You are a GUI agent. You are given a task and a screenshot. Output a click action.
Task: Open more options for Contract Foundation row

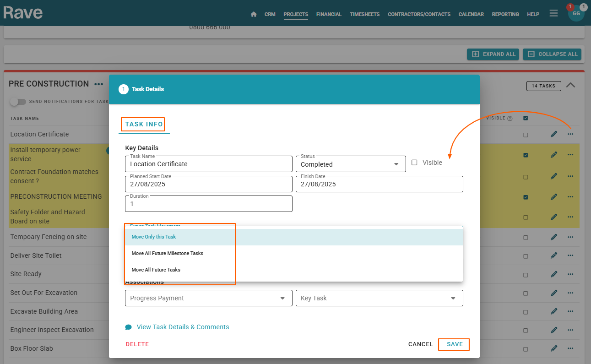[x=570, y=176]
